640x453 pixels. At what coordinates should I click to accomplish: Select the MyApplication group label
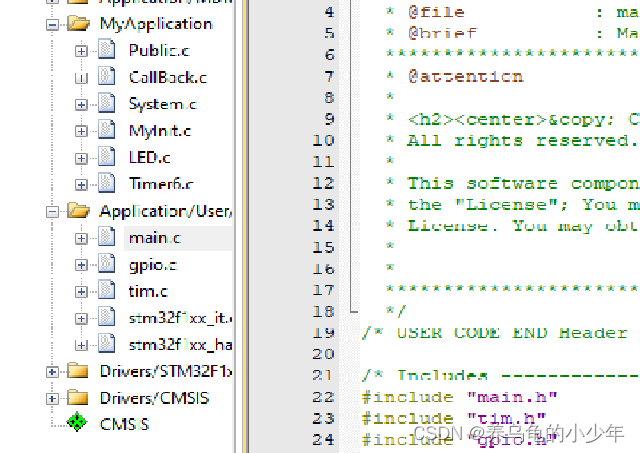[156, 24]
